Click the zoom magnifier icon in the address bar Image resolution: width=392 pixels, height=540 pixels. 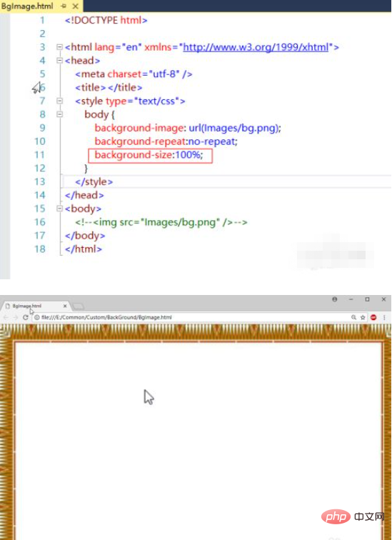tap(353, 318)
